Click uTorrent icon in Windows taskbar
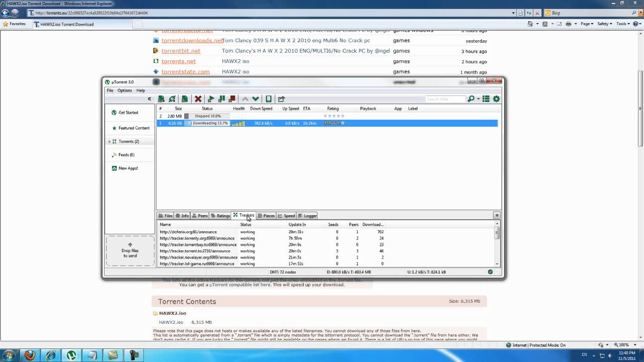 coord(72,355)
